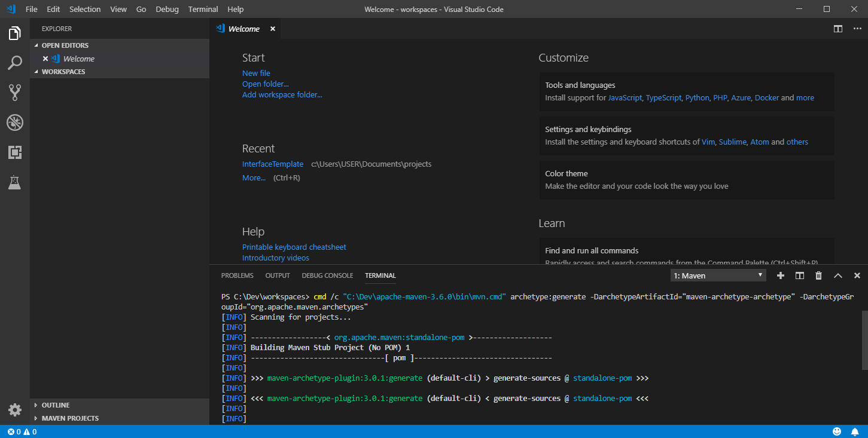The image size is (868, 438).
Task: Close Welcome in Open Editors list
Action: pyautogui.click(x=45, y=59)
